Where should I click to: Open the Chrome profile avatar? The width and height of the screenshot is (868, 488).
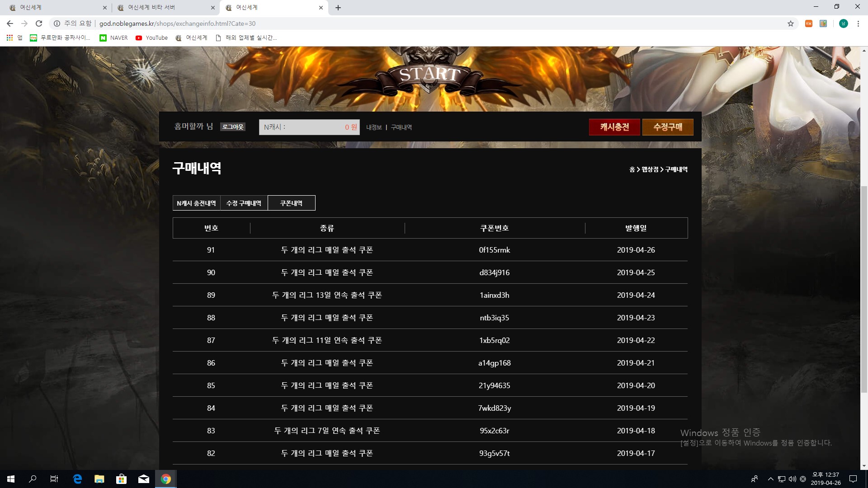pos(844,23)
